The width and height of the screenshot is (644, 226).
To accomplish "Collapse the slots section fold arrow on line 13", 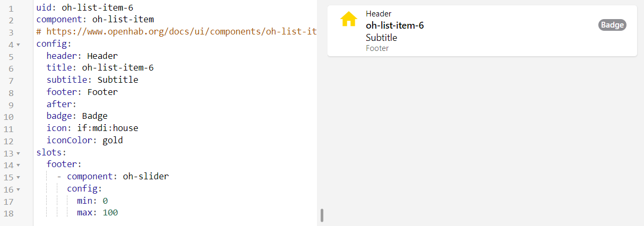I will [19, 153].
